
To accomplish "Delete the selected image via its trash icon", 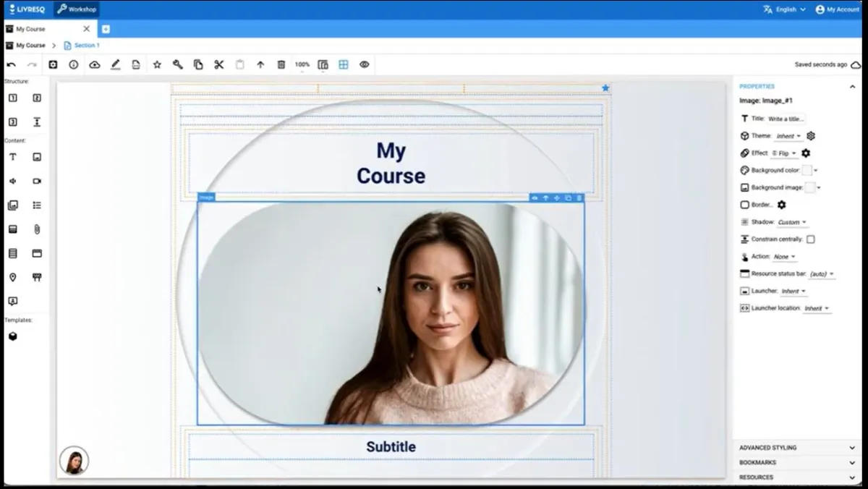I will tap(579, 197).
